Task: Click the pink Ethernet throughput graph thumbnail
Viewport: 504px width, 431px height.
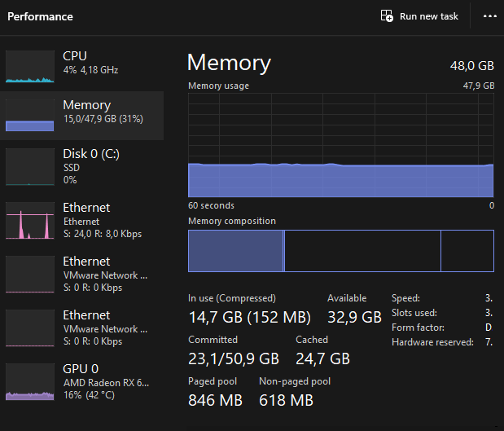Action: (30, 221)
